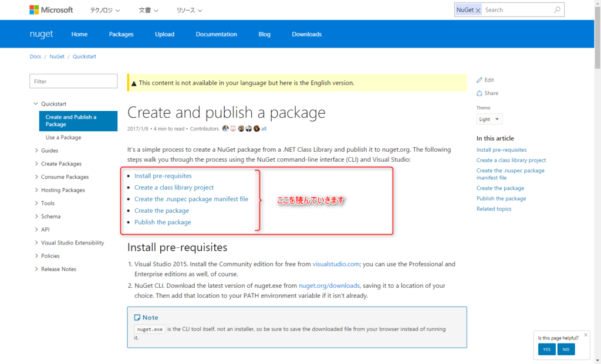Open the 文書 dropdown menu
The height and width of the screenshot is (364, 601).
[x=148, y=11]
